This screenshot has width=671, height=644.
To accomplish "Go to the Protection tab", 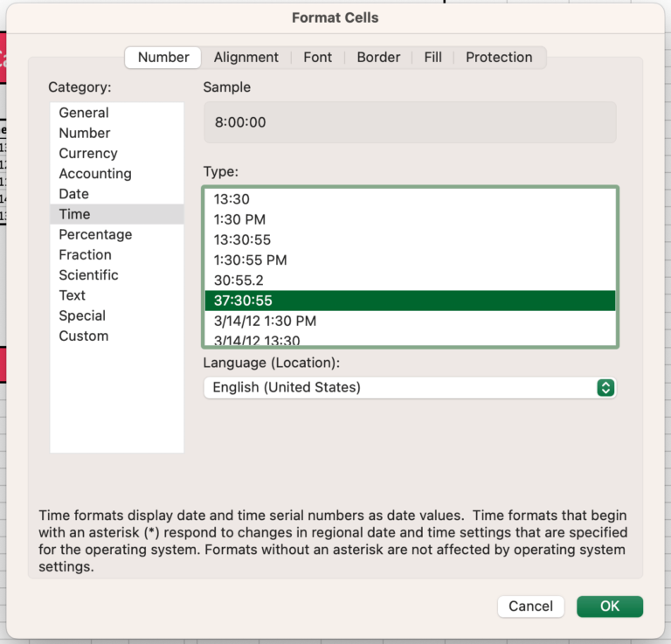I will click(499, 58).
